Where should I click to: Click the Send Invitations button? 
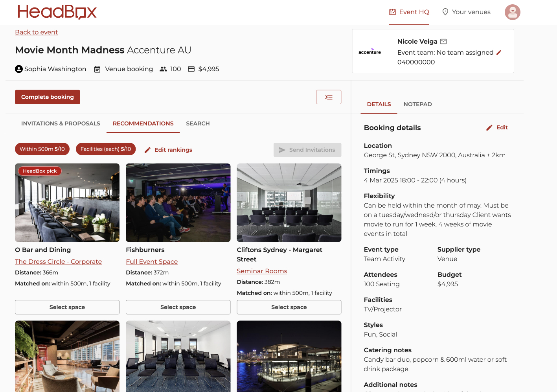point(307,150)
